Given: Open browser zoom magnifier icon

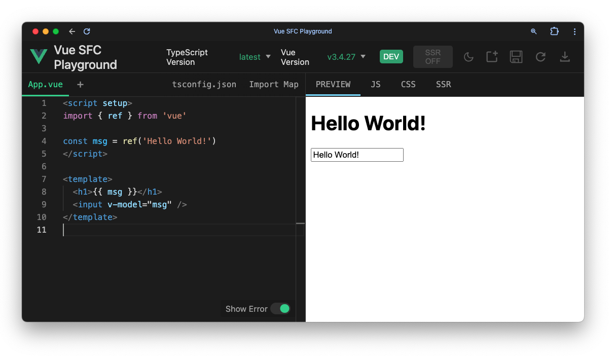Looking at the screenshot, I should click(533, 31).
